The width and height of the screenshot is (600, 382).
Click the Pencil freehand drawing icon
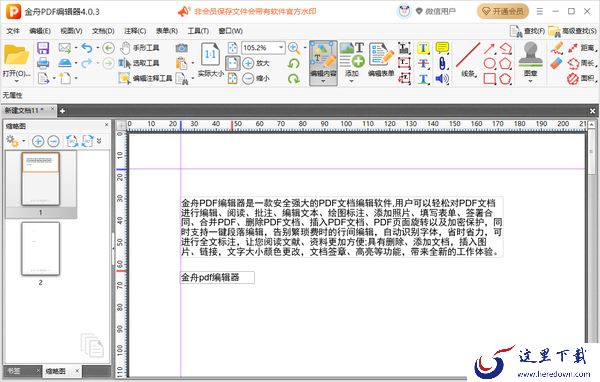coord(557,48)
